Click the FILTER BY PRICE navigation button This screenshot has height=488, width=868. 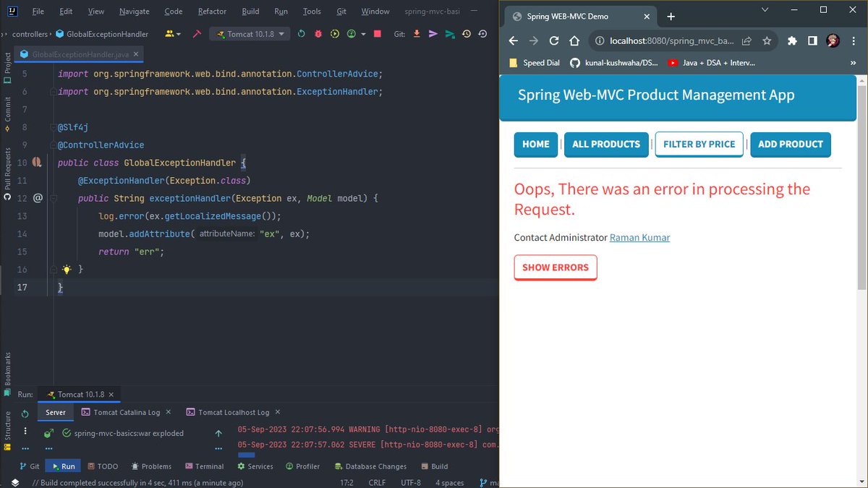tap(699, 145)
